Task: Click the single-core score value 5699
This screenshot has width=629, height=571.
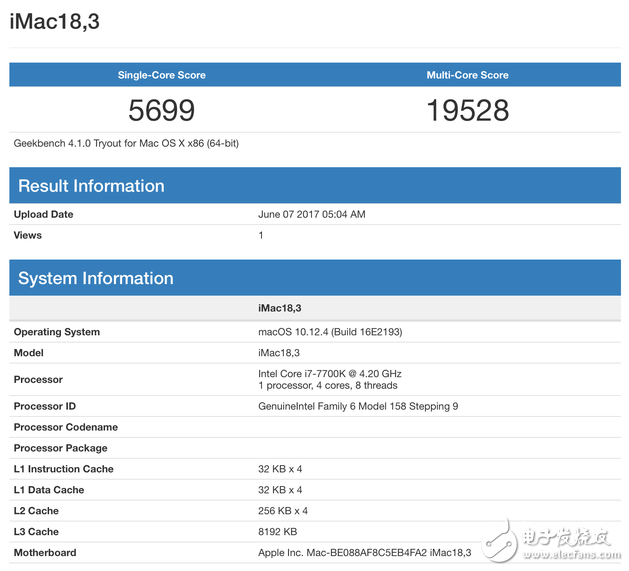Action: pyautogui.click(x=161, y=110)
